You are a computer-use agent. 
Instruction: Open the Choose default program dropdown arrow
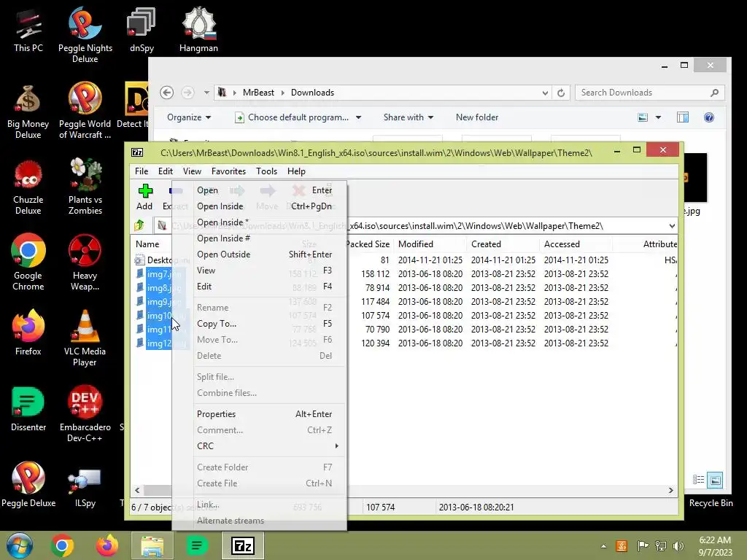[x=358, y=117]
